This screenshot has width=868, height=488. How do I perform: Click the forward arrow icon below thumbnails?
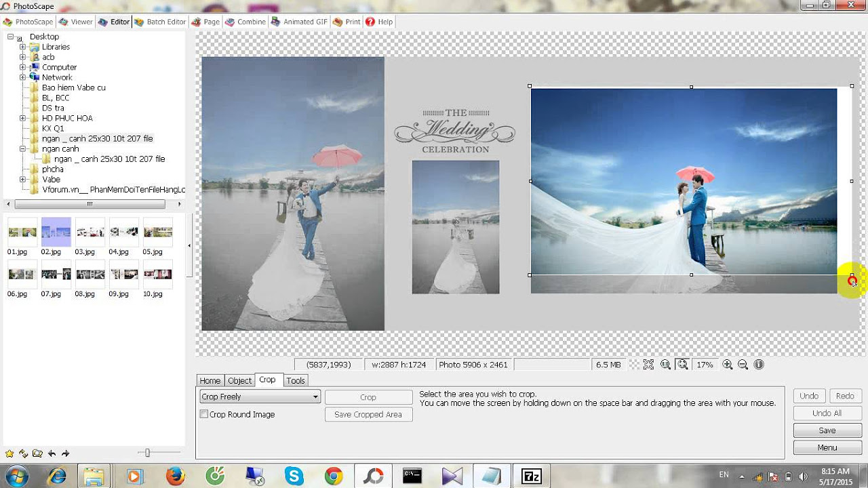(x=66, y=453)
